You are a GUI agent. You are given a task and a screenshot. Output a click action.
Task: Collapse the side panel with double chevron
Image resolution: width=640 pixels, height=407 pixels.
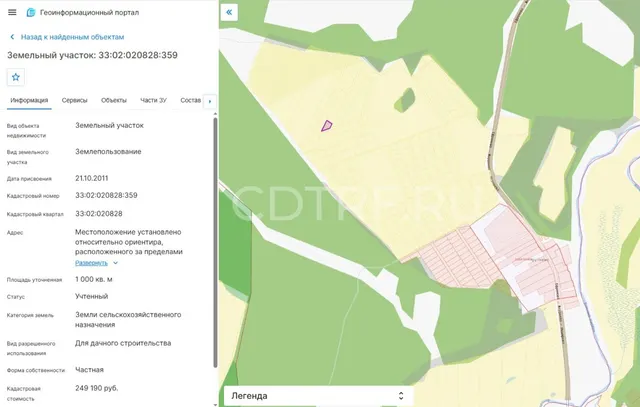(229, 12)
